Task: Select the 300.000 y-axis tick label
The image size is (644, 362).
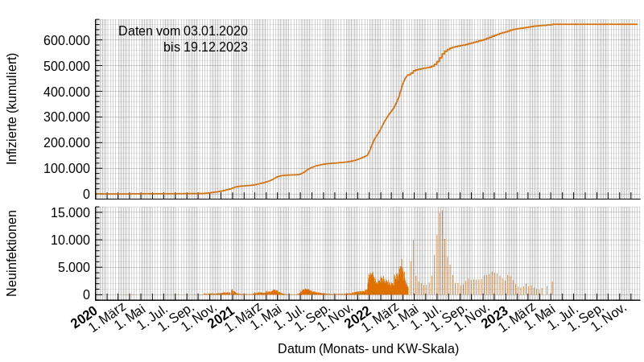Action: pos(67,117)
